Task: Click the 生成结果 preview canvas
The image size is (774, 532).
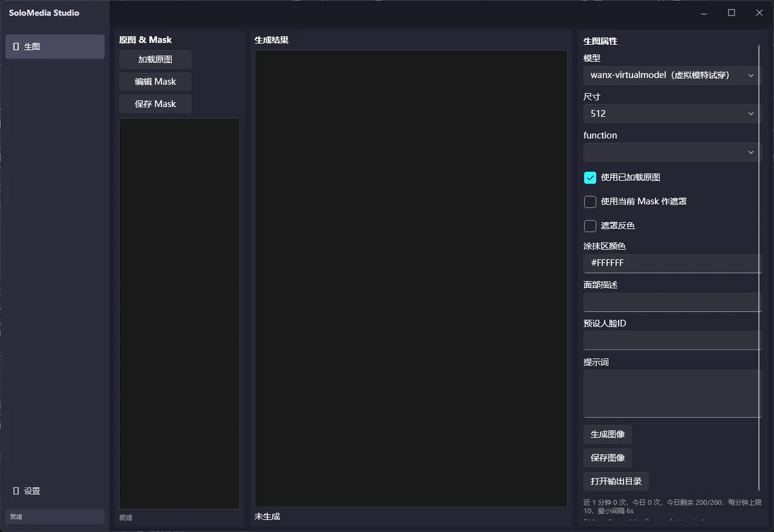Action: (411, 279)
